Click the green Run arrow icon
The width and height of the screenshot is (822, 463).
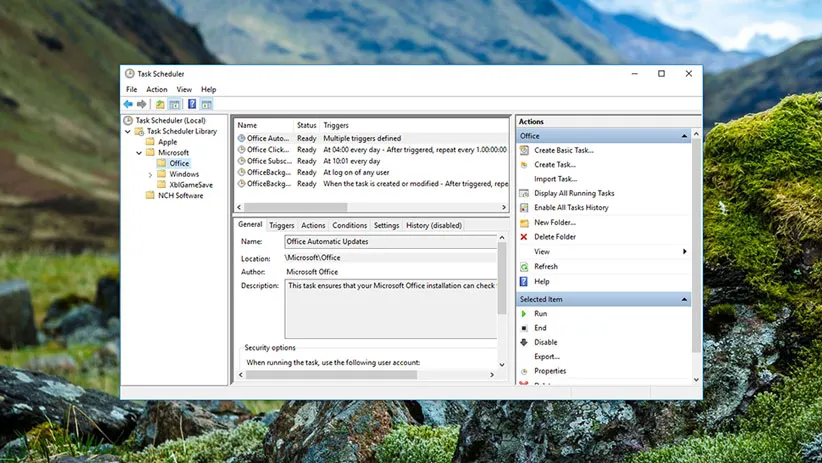click(x=524, y=314)
